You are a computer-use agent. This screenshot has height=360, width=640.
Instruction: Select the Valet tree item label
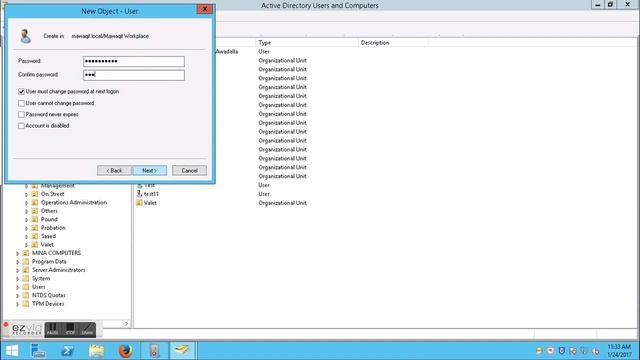pyautogui.click(x=47, y=244)
